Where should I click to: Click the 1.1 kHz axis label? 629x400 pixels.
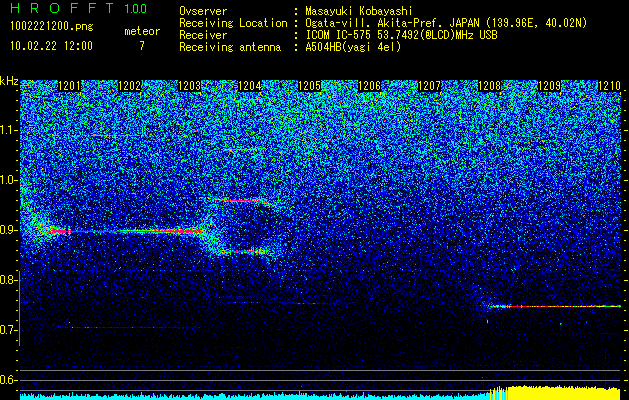tap(9, 130)
